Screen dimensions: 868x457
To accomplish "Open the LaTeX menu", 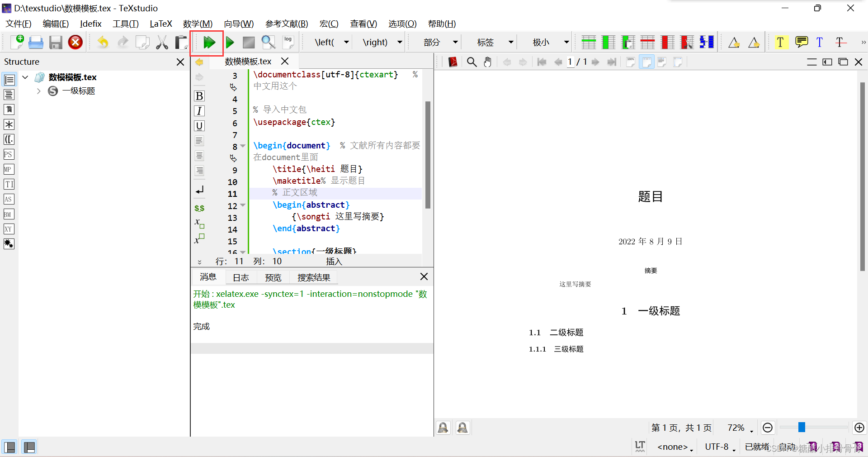I will (x=161, y=24).
